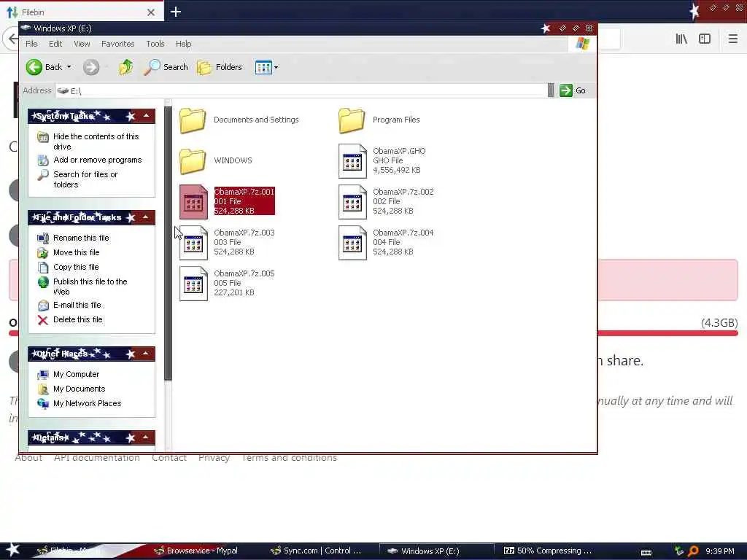Open the Help menu
Image resolution: width=747 pixels, height=560 pixels.
coord(183,44)
